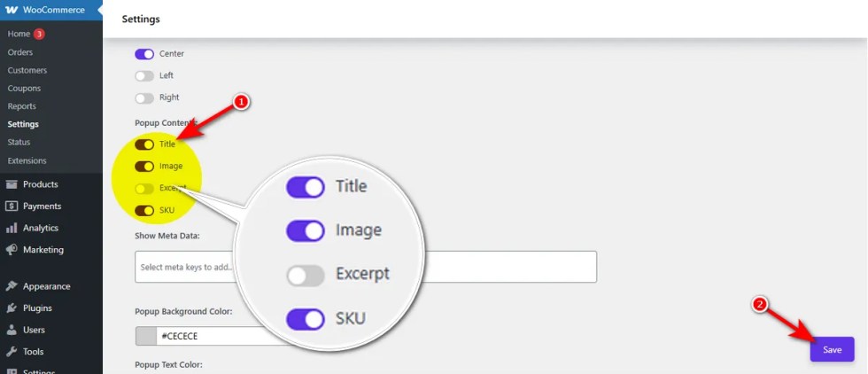Enable the Left position toggle
The width and height of the screenshot is (868, 374).
click(144, 76)
